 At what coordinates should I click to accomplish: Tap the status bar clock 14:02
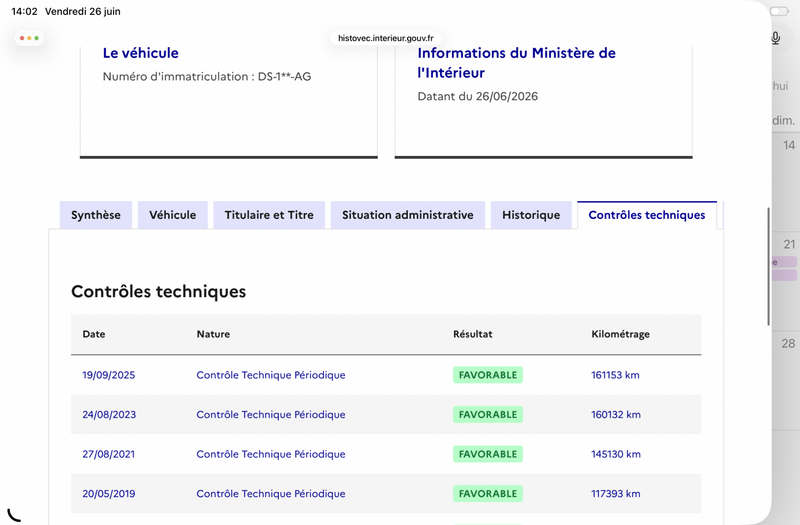24,11
